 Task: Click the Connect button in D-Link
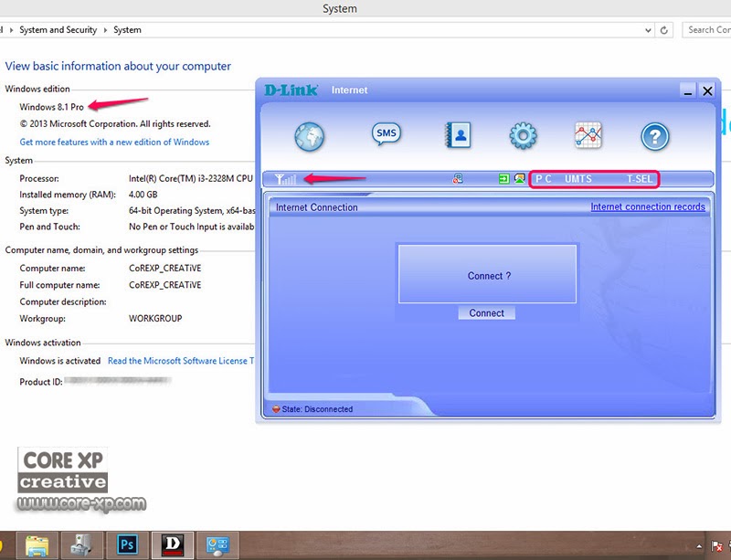point(486,312)
